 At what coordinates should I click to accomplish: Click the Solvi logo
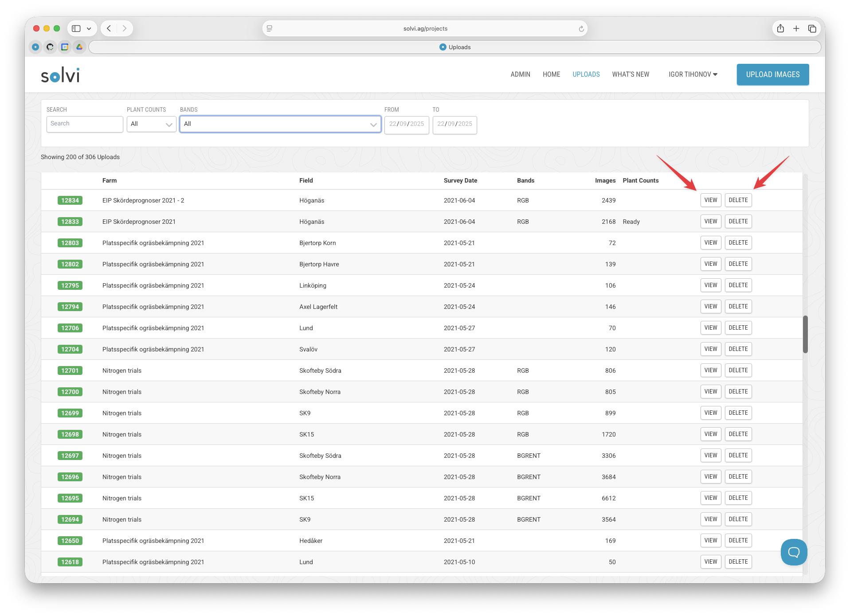pos(60,75)
